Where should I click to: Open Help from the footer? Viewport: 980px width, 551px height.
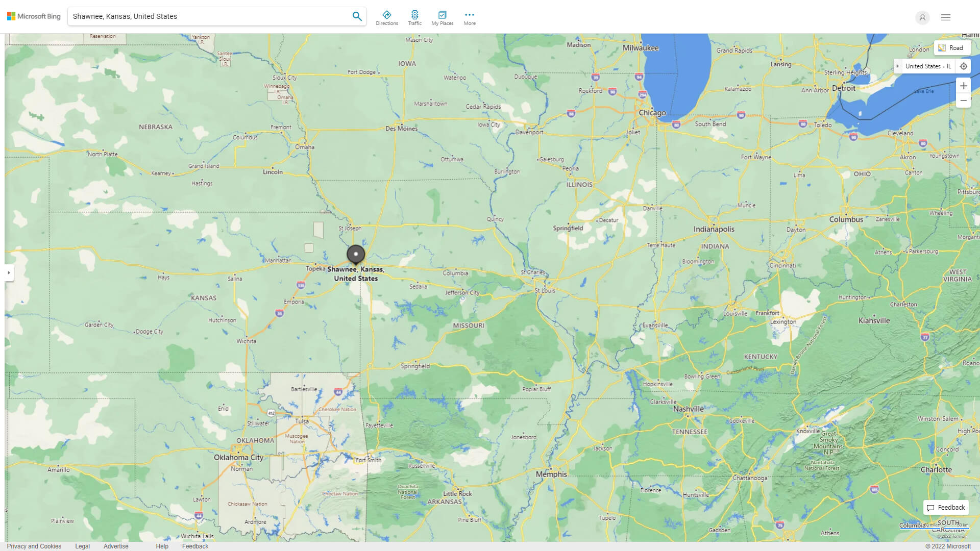162,546
